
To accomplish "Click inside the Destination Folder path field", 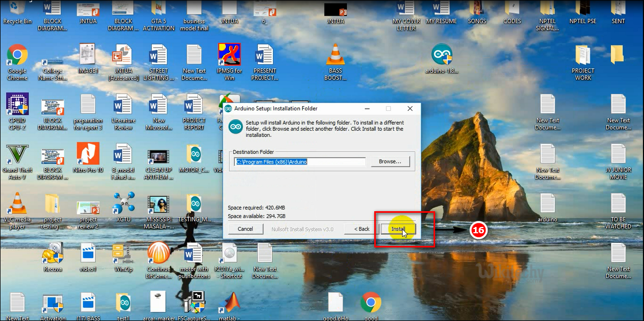I will [299, 161].
